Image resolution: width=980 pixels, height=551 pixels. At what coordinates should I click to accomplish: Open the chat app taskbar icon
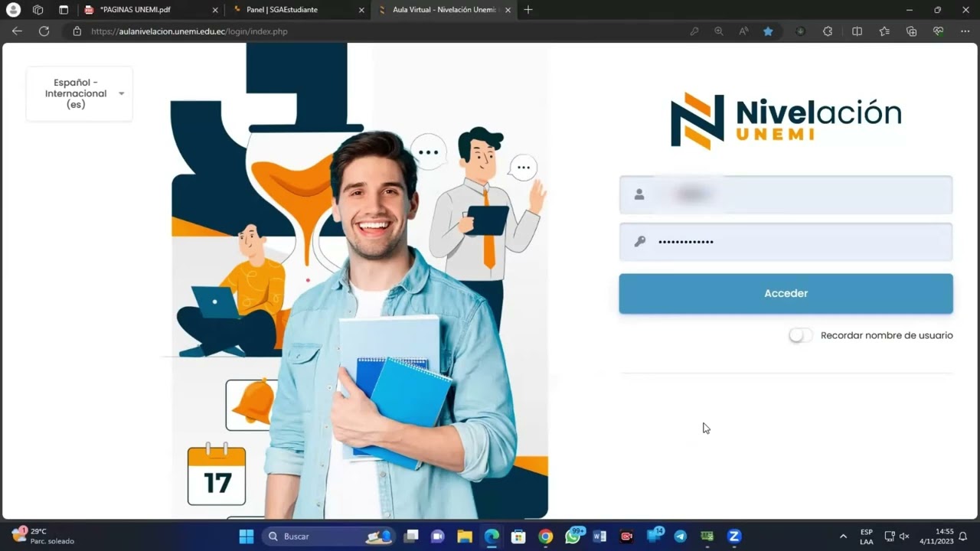point(438,536)
